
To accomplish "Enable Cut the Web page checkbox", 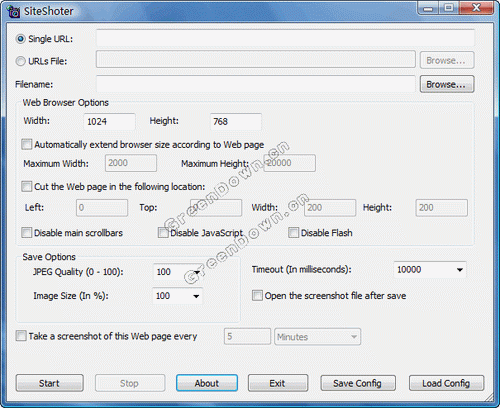I will (x=26, y=186).
